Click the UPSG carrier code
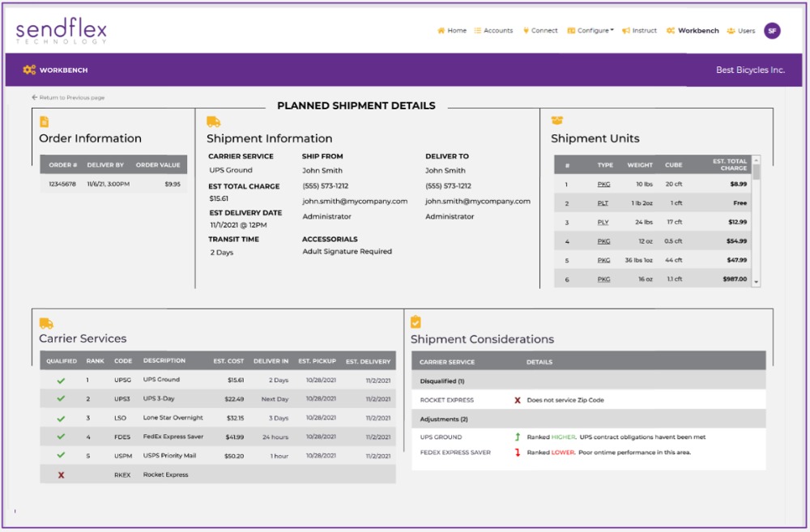Viewport: 810px width, 532px height. click(122, 380)
